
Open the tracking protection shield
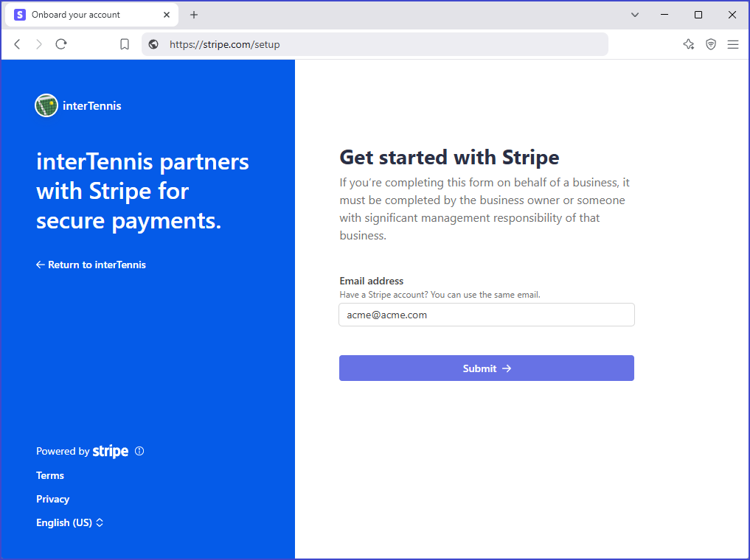tap(710, 44)
